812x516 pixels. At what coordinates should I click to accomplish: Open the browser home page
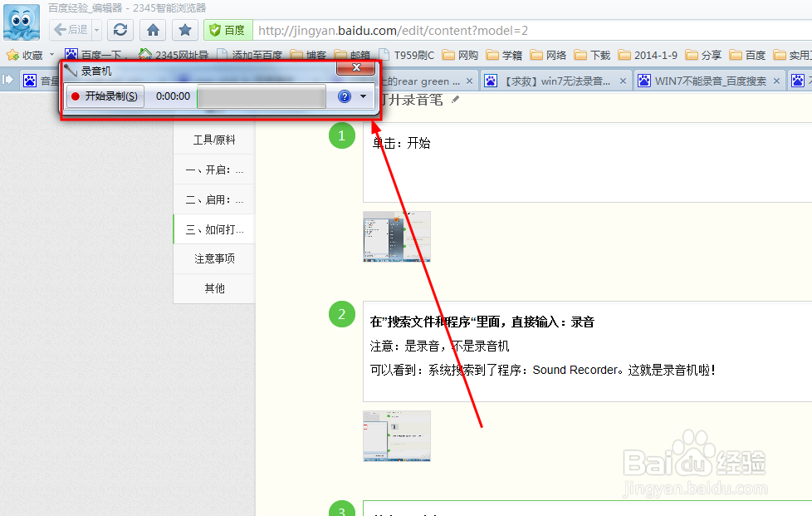153,29
